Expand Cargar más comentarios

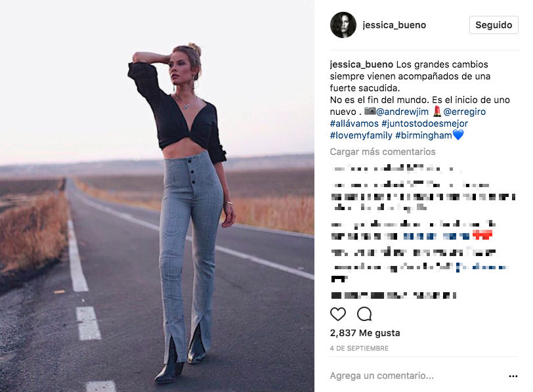pyautogui.click(x=383, y=152)
